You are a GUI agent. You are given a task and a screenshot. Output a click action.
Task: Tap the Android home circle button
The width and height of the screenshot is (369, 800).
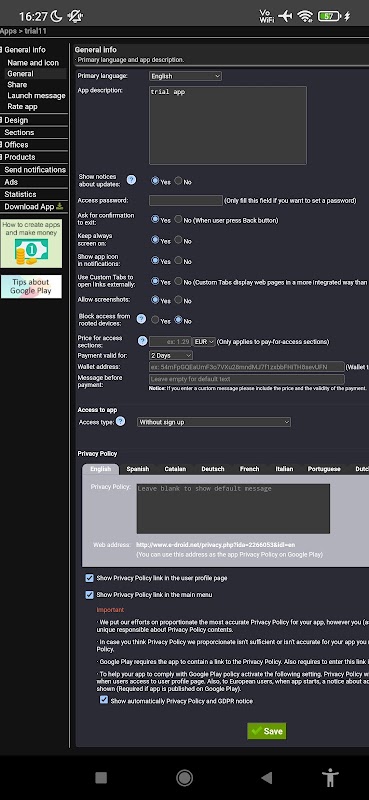[184, 778]
